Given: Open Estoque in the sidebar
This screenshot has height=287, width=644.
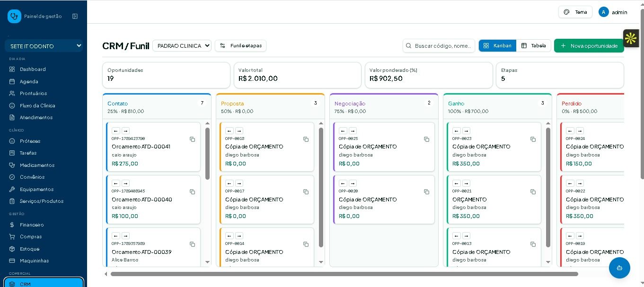Looking at the screenshot, I should [29, 249].
